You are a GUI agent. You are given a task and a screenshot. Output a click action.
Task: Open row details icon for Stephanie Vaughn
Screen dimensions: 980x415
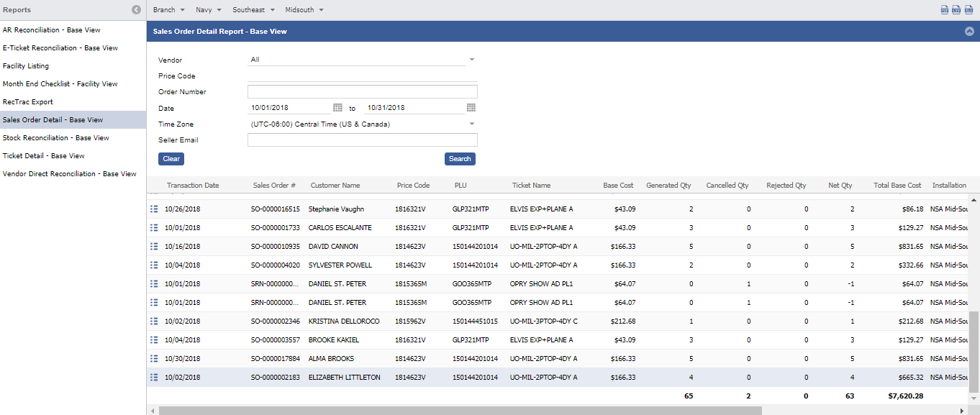point(154,209)
